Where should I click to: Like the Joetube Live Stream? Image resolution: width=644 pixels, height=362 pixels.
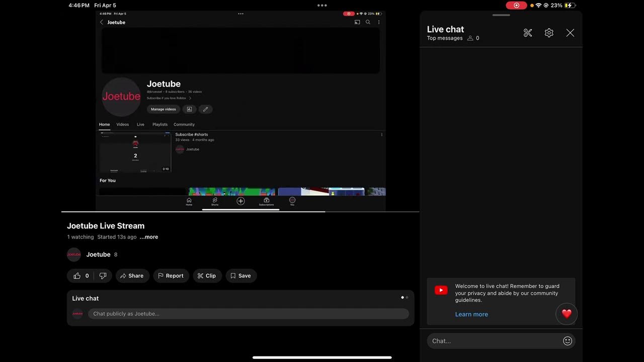(x=81, y=276)
